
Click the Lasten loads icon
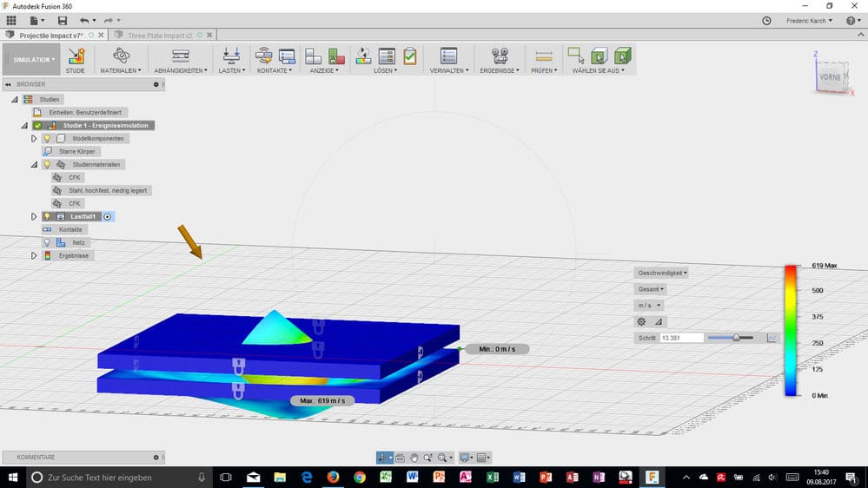point(231,56)
